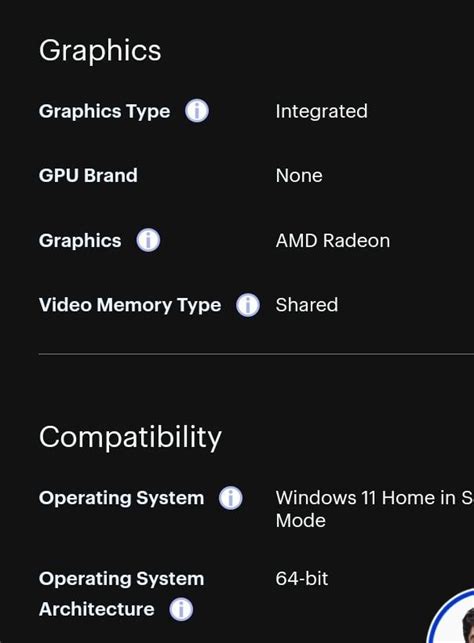Click info icon beside Graphics AMD Radeon row
This screenshot has height=643, width=474.
(148, 240)
